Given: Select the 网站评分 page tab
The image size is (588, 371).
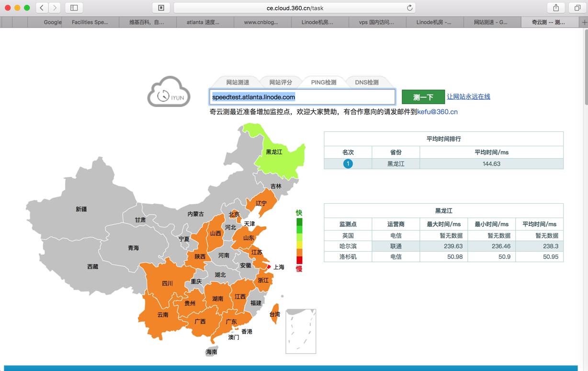Looking at the screenshot, I should click(x=281, y=82).
